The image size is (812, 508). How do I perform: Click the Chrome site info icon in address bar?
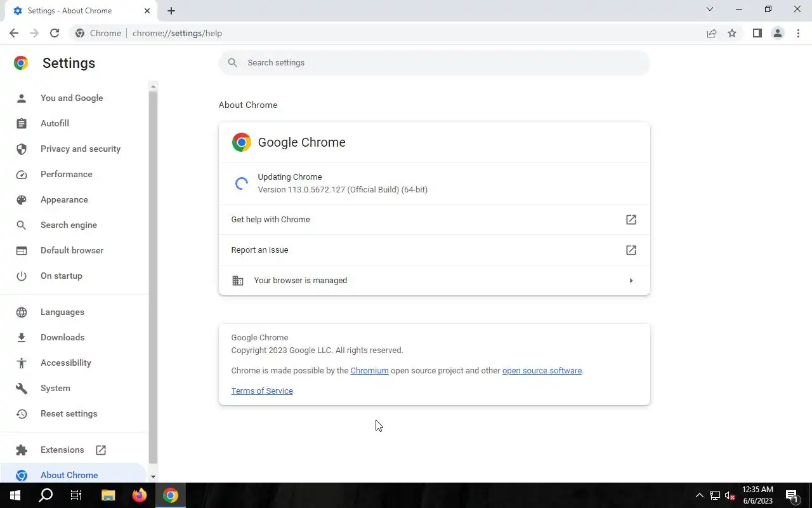(79, 33)
